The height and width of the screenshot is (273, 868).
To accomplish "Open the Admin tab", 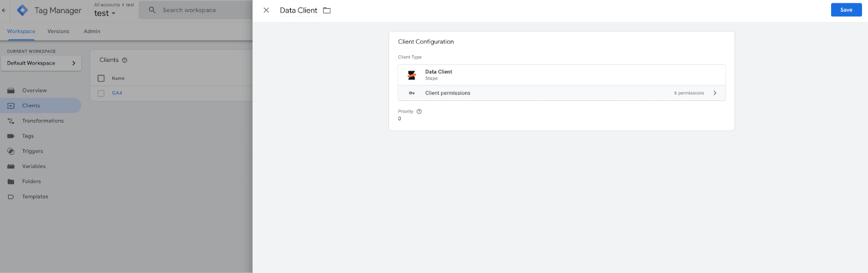I will (92, 31).
